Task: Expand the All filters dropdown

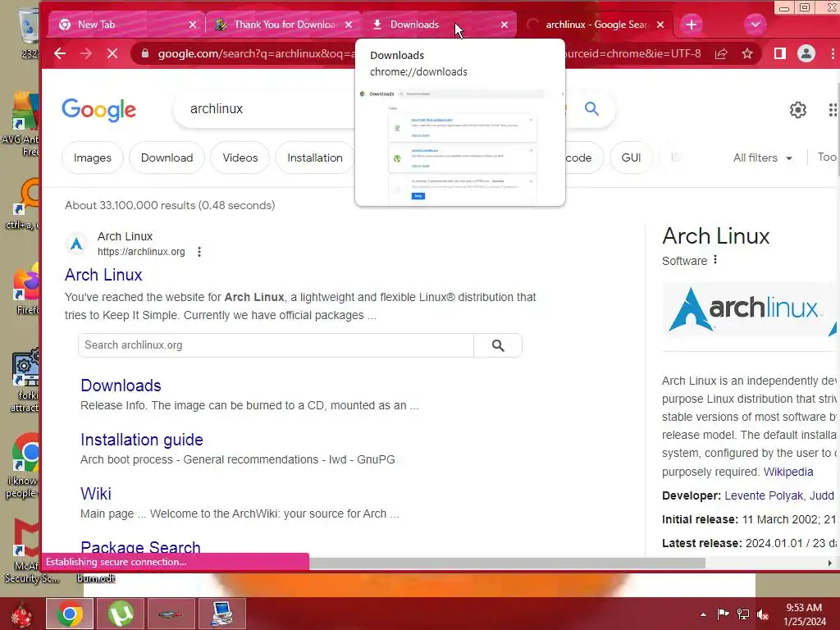Action: click(x=762, y=158)
